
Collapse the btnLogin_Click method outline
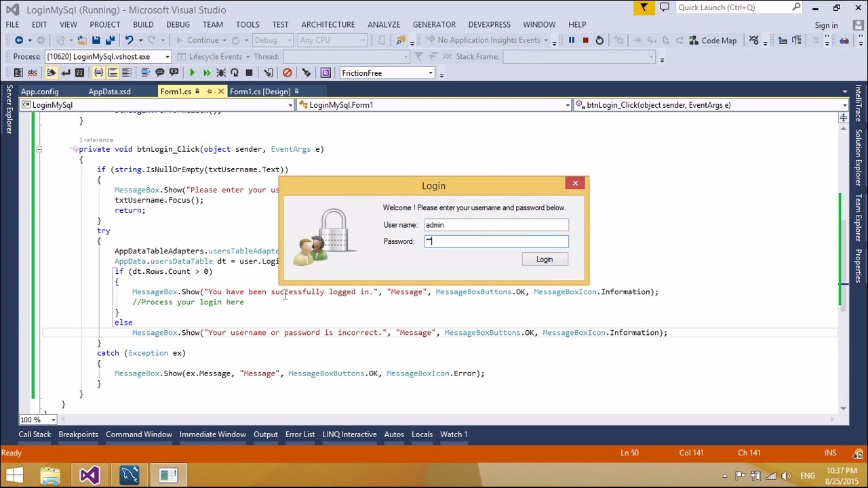(x=39, y=149)
